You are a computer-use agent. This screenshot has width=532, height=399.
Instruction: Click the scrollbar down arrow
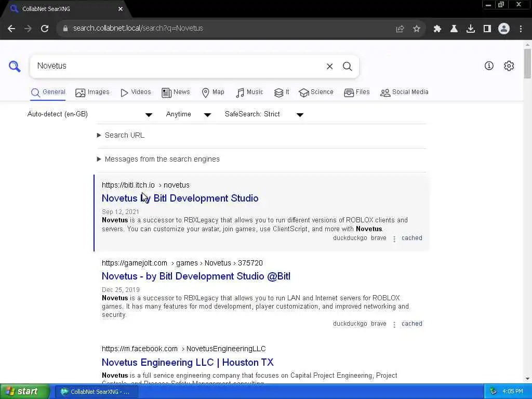pyautogui.click(x=527, y=379)
